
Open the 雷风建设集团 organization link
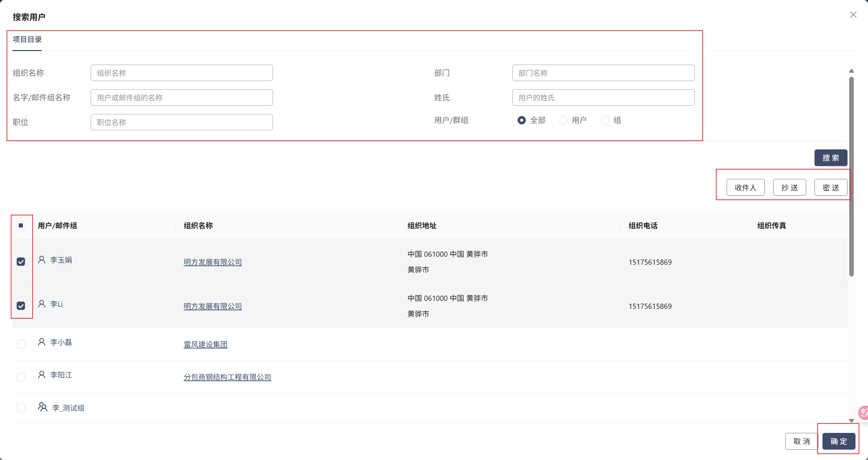coord(205,344)
